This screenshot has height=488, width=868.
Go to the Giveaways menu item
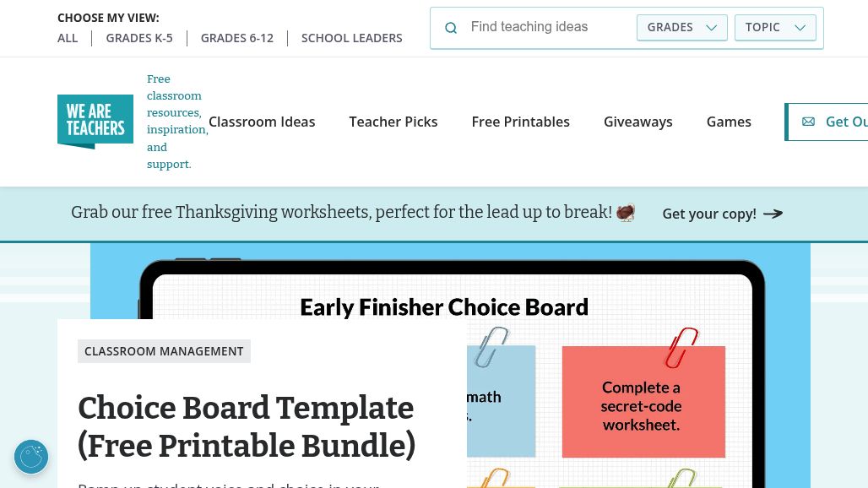(x=638, y=122)
